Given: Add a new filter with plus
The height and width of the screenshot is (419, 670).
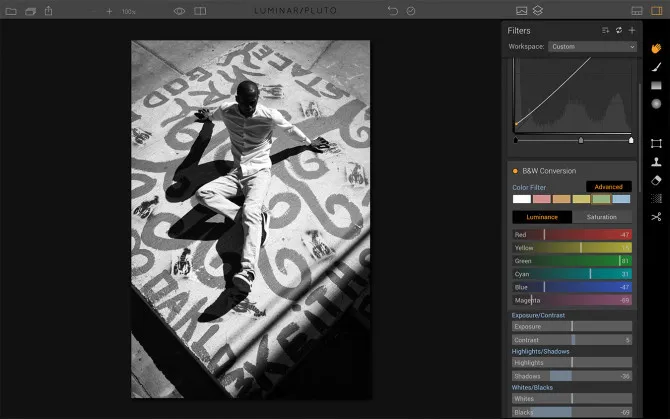Looking at the screenshot, I should click(632, 31).
